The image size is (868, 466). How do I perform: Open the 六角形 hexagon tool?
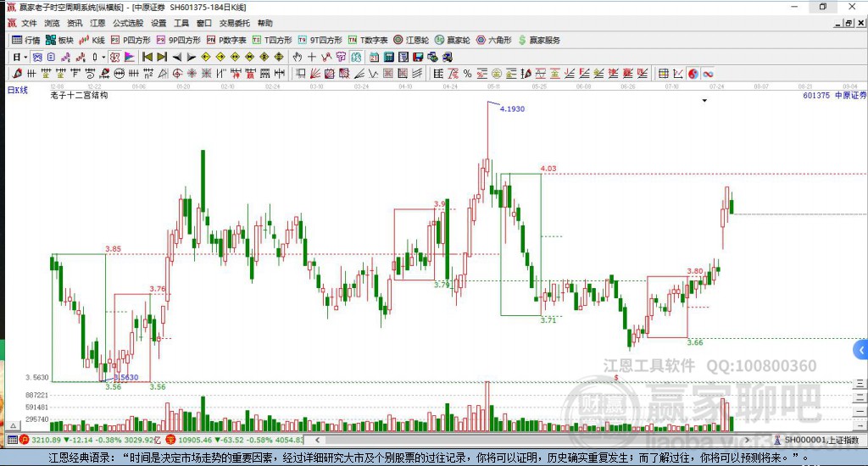click(494, 40)
